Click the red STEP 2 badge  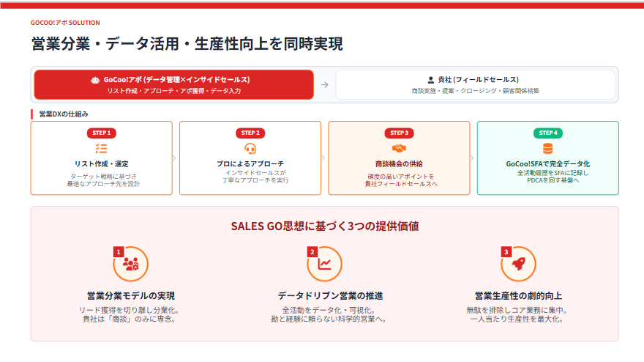pyautogui.click(x=250, y=133)
